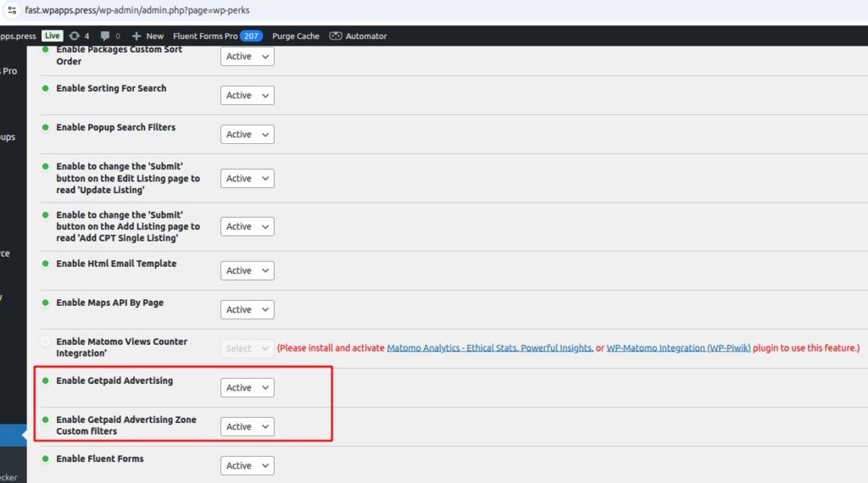The image size is (868, 483).
Task: Open Matomo Analytics - Ethical Stats link
Action: [x=489, y=348]
